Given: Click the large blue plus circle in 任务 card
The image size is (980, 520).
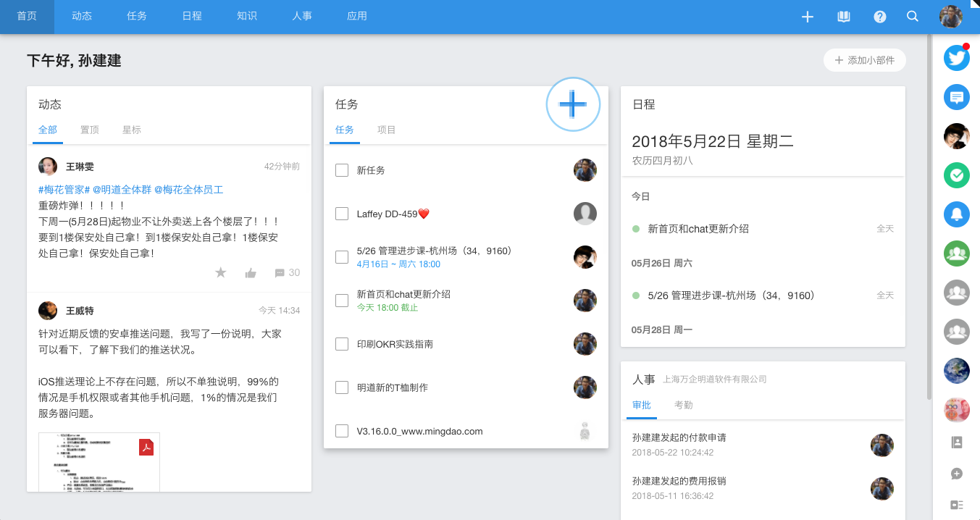Looking at the screenshot, I should point(573,104).
